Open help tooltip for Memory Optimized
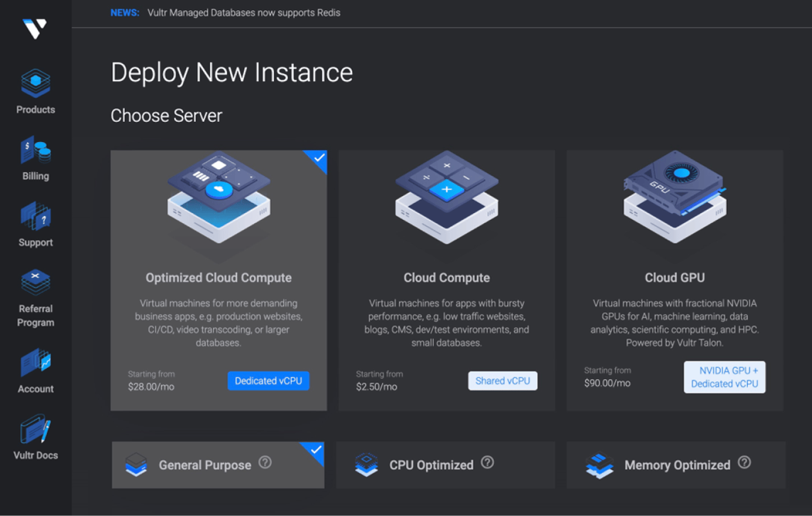The width and height of the screenshot is (812, 516). tap(744, 462)
